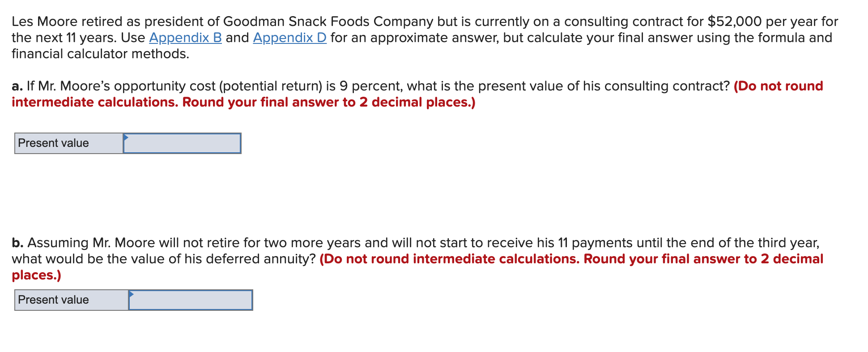The width and height of the screenshot is (868, 352).
Task: Click the blue flag marker on the second answer box
Action: (x=132, y=294)
